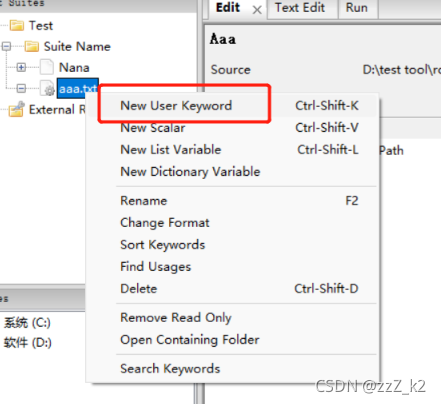This screenshot has width=441, height=404.
Task: Expand the Nana tree node
Action: pos(21,67)
